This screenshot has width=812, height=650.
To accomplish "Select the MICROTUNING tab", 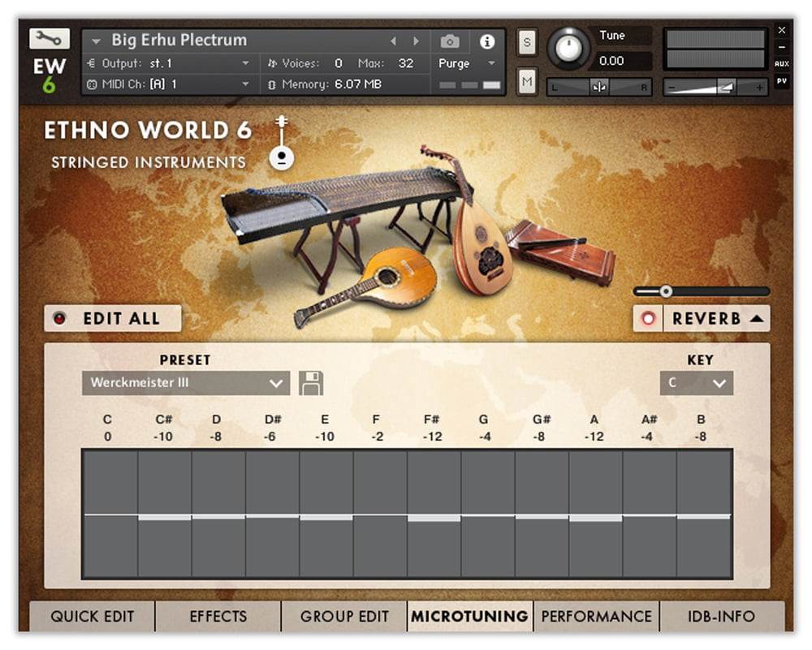I will click(469, 617).
